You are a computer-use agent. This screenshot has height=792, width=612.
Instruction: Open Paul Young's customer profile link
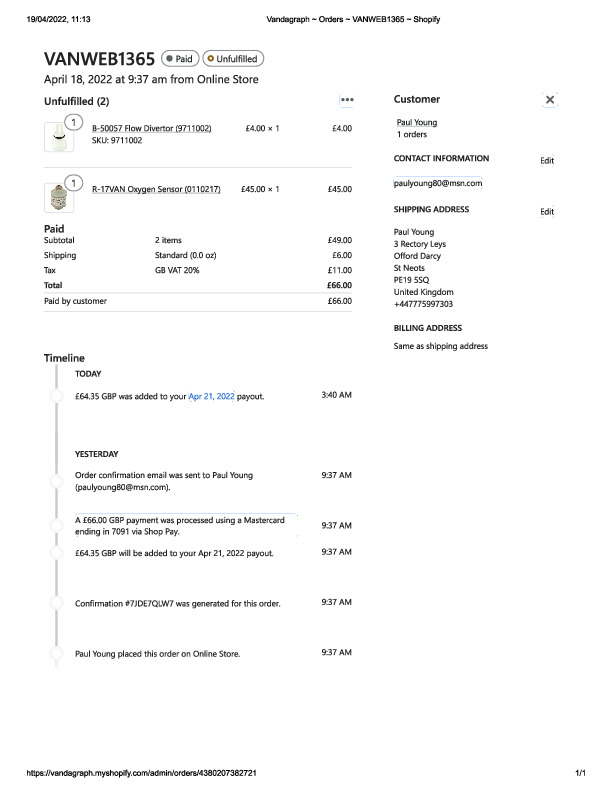tap(417, 123)
